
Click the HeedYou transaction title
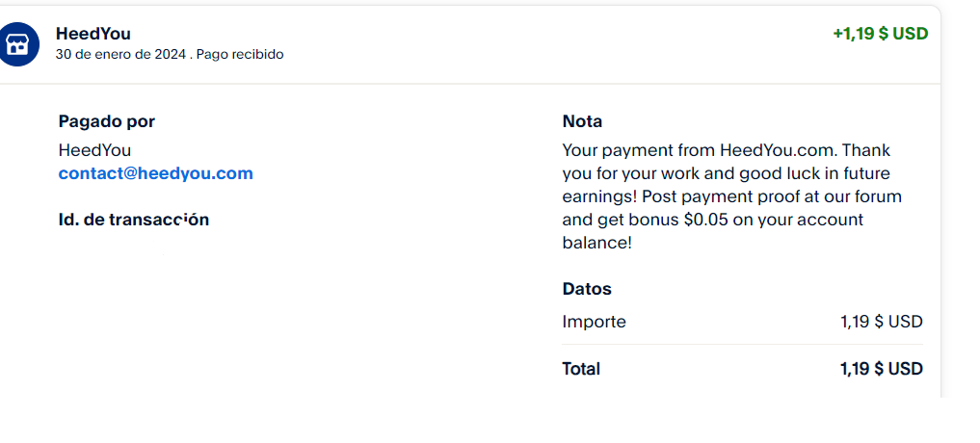pos(93,34)
